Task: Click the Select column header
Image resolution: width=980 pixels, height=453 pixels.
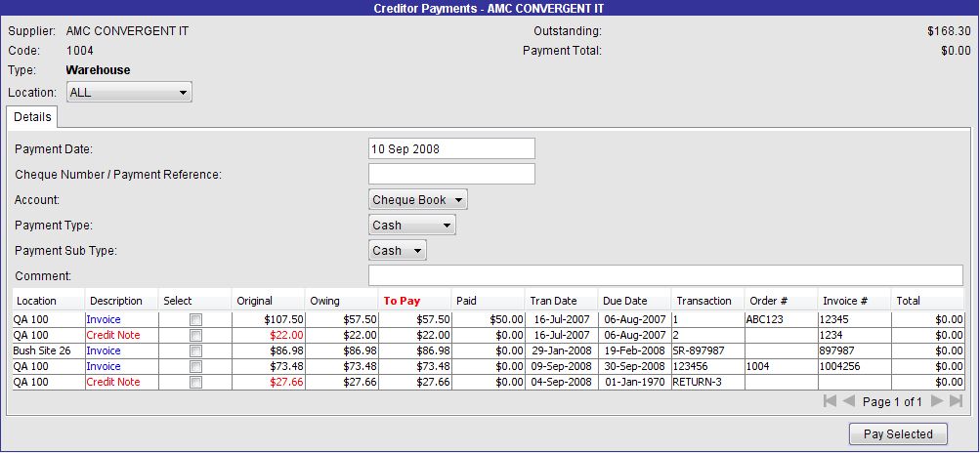Action: point(195,301)
